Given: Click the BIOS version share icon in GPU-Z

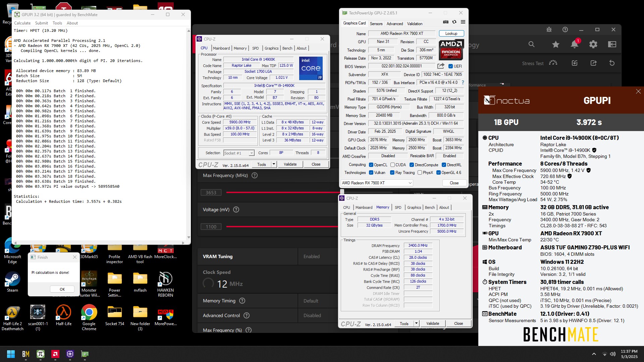Looking at the screenshot, I should (441, 66).
